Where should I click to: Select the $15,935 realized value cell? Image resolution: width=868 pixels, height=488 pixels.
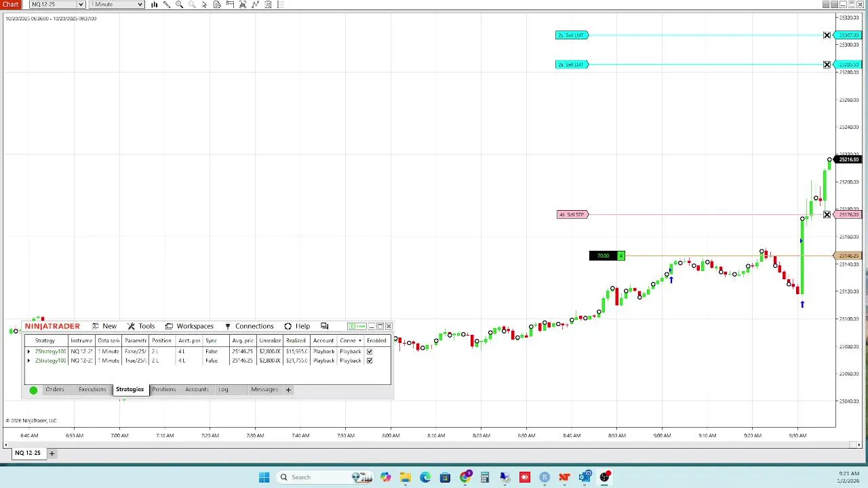click(296, 352)
